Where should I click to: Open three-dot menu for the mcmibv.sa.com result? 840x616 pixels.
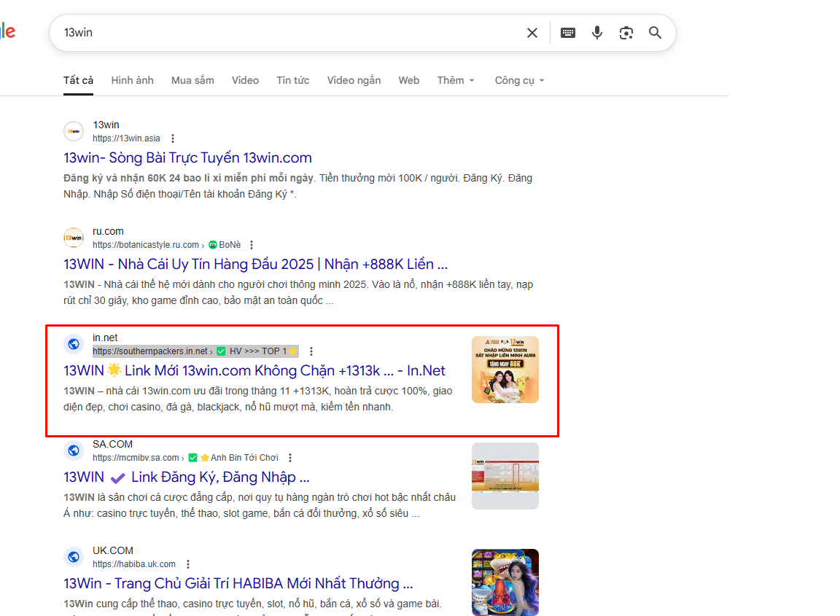[x=290, y=458]
